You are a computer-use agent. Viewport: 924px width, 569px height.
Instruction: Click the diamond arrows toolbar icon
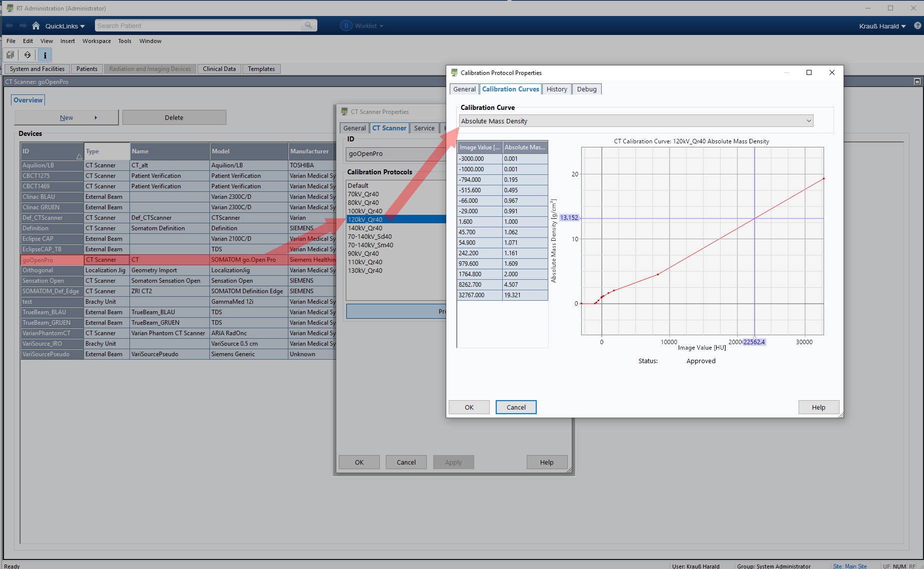tap(27, 55)
